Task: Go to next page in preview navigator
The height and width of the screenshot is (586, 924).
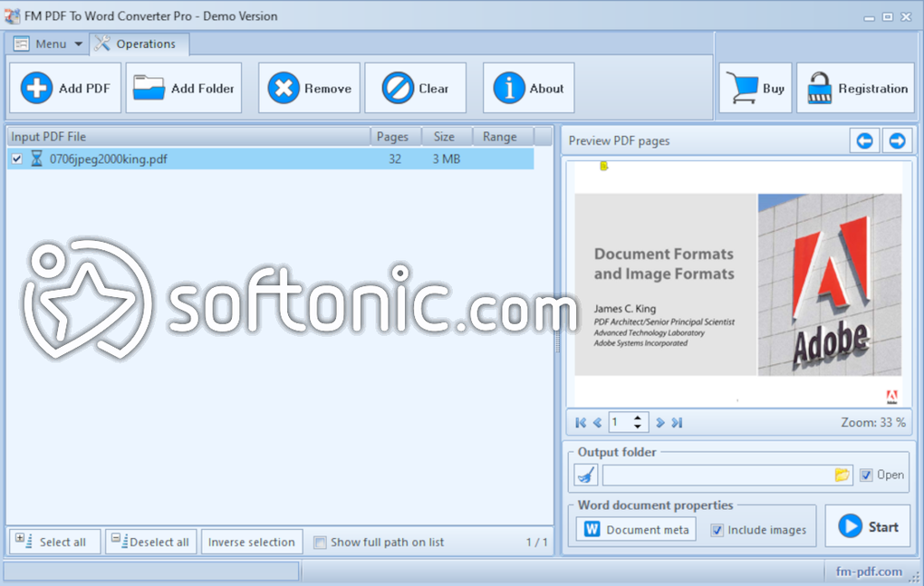Action: (x=660, y=422)
